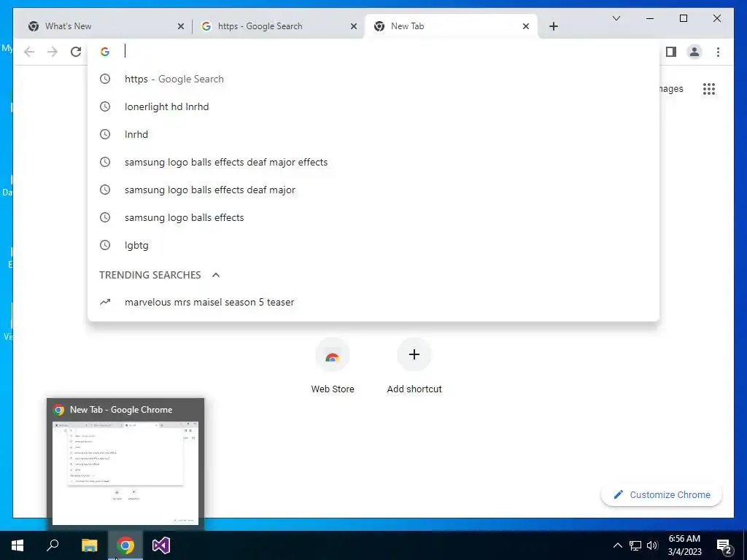Open the Windows Start menu

[18, 545]
